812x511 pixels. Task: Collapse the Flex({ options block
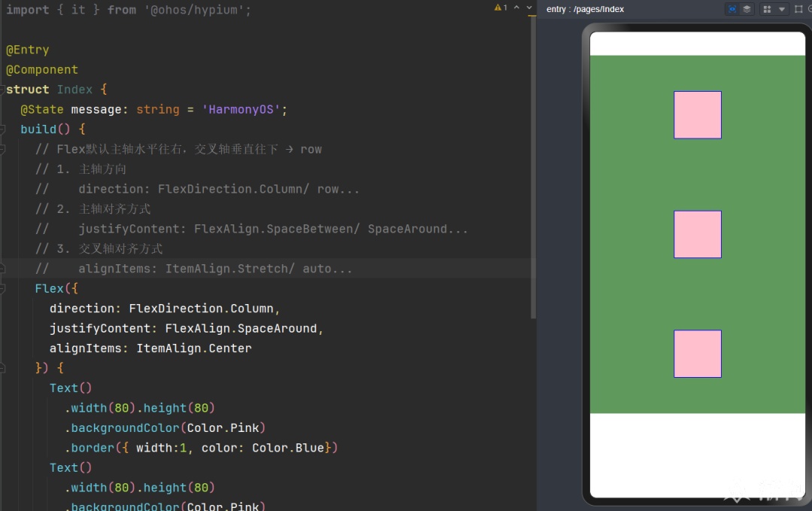pos(2,289)
